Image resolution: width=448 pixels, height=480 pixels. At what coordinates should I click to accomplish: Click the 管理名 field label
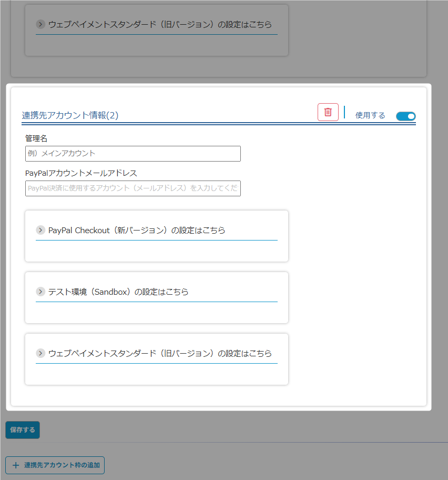pos(36,138)
